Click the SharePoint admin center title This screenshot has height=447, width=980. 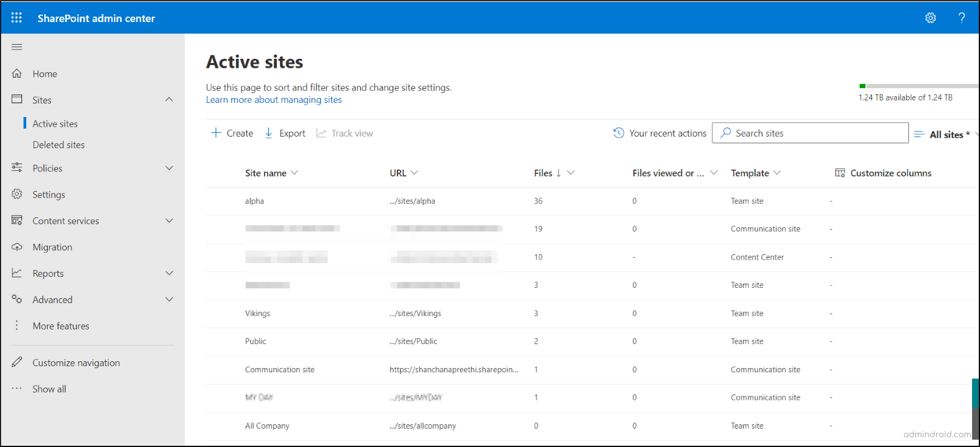coord(96,18)
